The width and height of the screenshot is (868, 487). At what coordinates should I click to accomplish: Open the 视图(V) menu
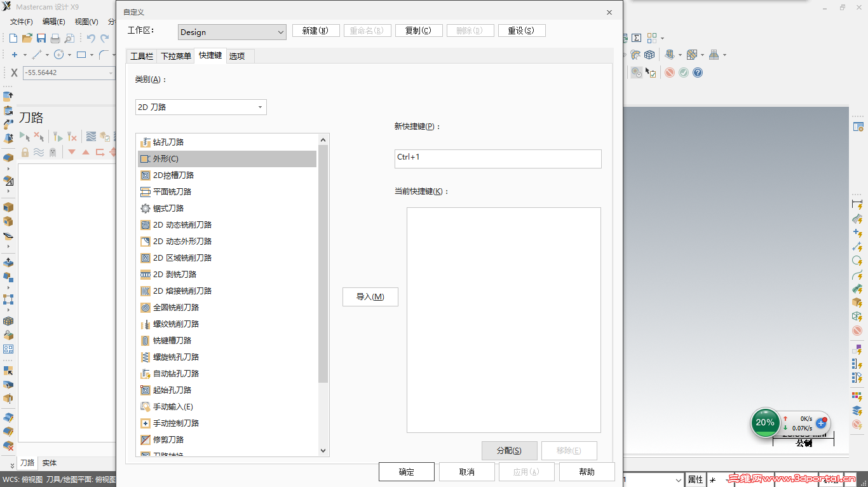tap(86, 22)
